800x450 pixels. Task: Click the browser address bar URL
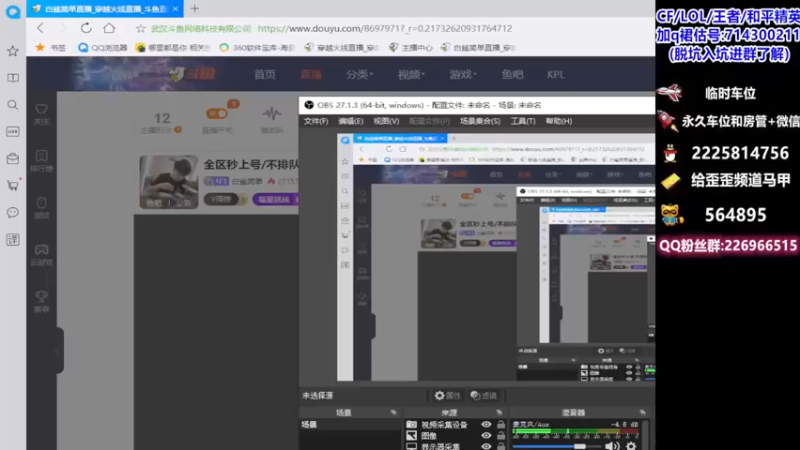pyautogui.click(x=385, y=29)
